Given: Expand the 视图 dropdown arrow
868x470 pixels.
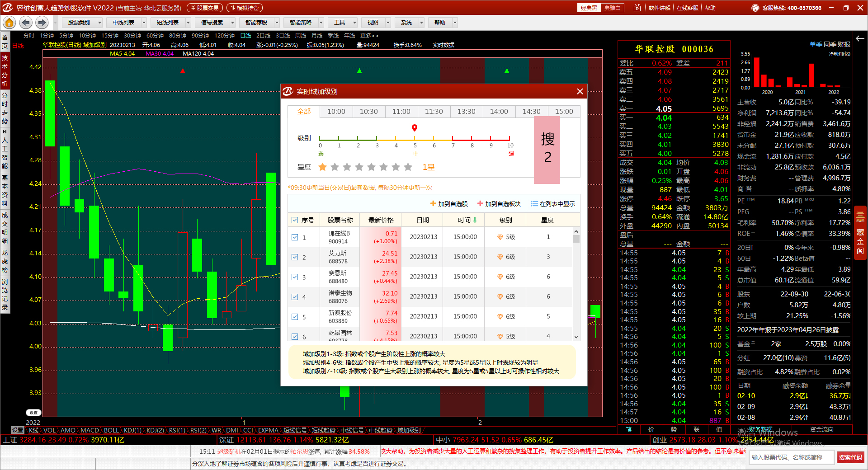Looking at the screenshot, I should [388, 22].
